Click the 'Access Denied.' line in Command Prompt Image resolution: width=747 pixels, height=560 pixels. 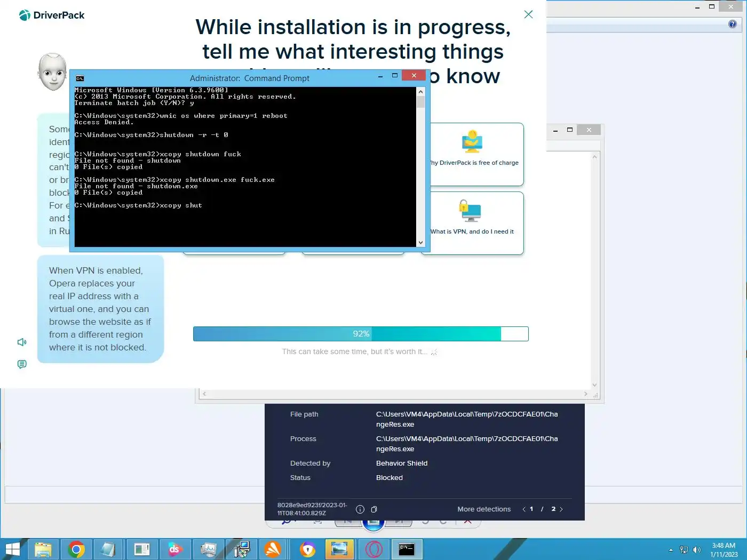pyautogui.click(x=104, y=122)
